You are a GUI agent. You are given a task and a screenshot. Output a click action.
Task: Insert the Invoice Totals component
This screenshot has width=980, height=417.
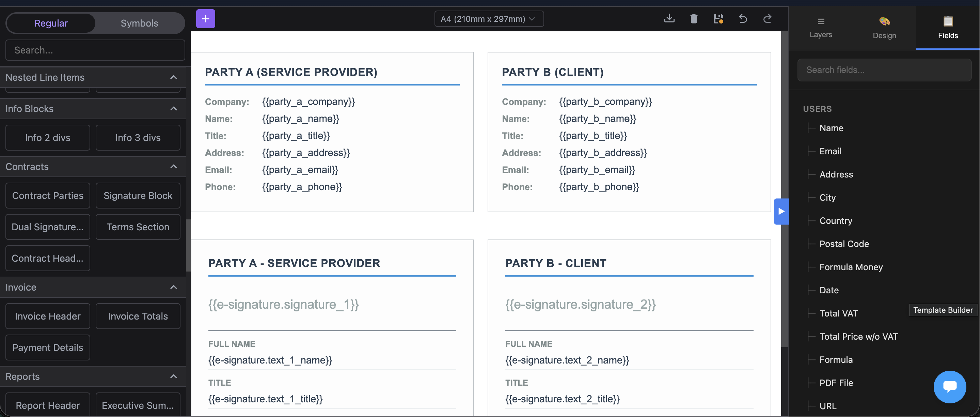[x=138, y=316]
